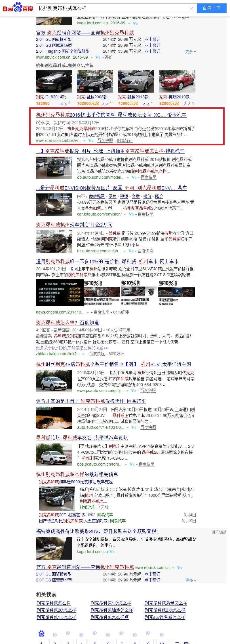The height and width of the screenshot is (644, 230).
Task: Click related search 别克昂科威20t怎么样
Action: click(56, 610)
